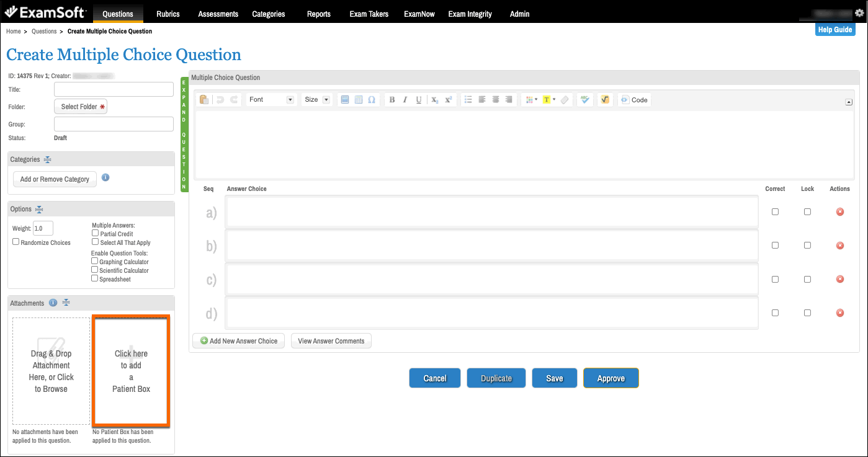Open the Size dropdown
Screen dimensions: 868x457
click(317, 100)
